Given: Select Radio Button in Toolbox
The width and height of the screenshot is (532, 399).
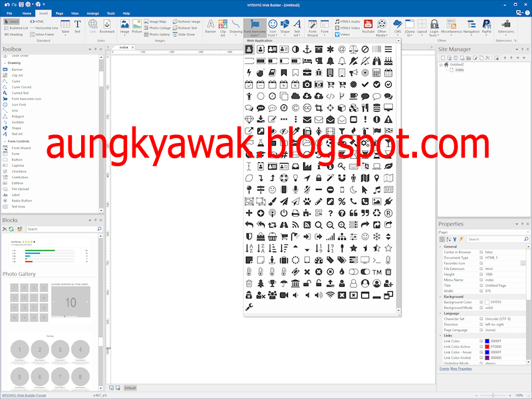Looking at the screenshot, I should point(22,201).
